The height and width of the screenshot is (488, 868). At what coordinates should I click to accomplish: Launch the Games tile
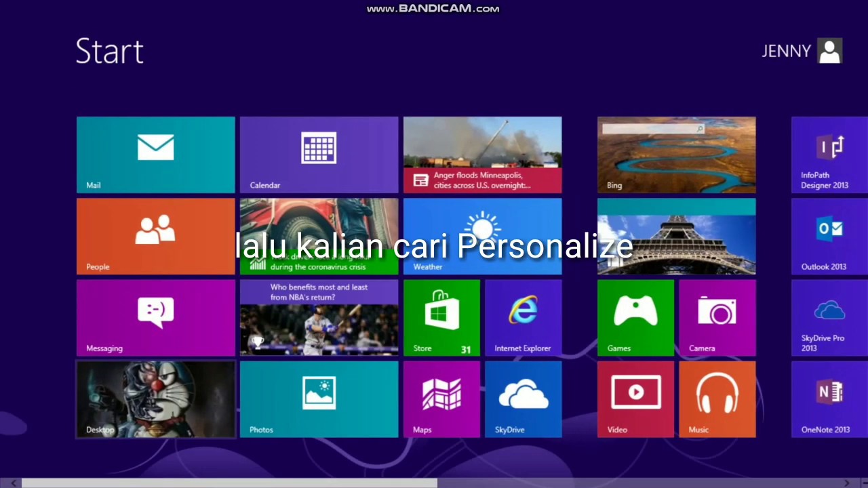(x=635, y=318)
